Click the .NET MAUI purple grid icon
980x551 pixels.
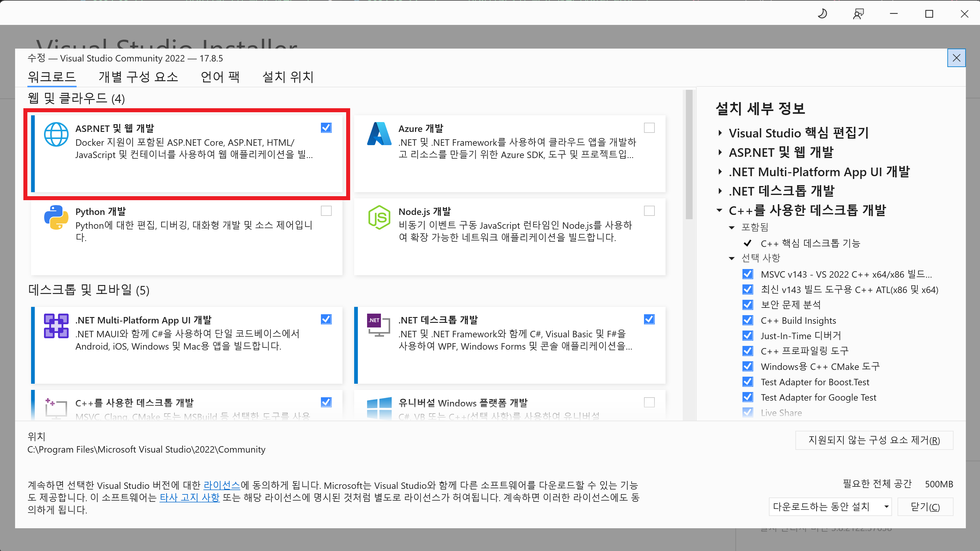(56, 326)
